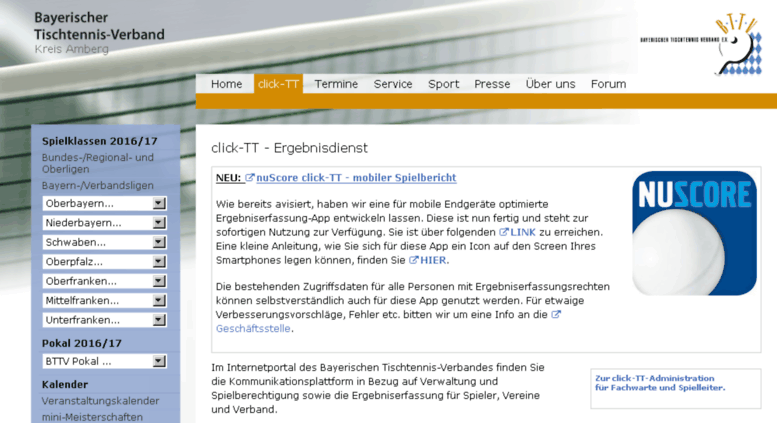
Task: Click the NEU: label in the news box
Action: 228,178
